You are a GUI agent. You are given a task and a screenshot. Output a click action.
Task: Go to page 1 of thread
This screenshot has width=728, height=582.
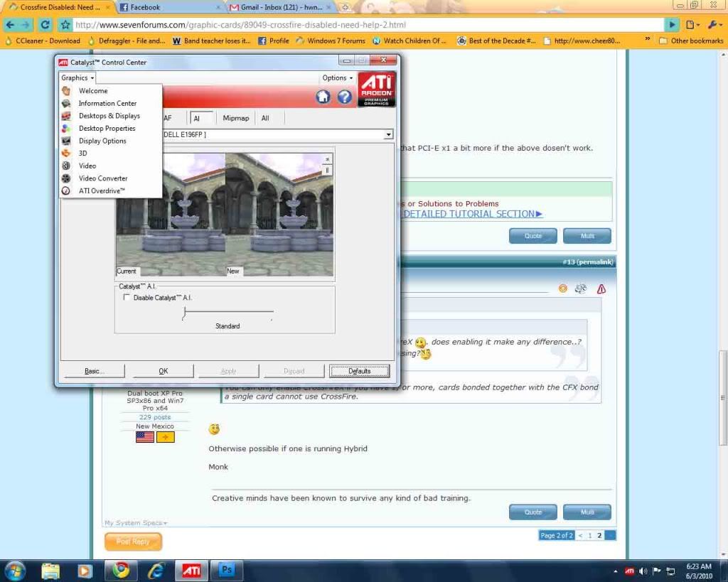[x=589, y=536]
